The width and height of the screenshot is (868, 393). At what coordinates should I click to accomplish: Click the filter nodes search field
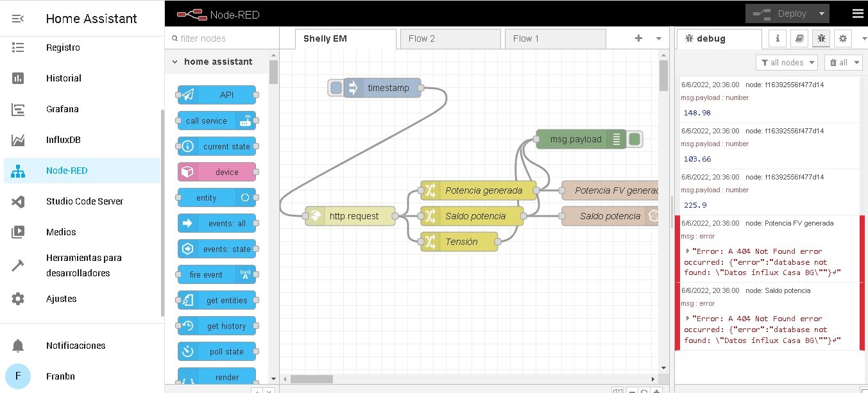222,38
